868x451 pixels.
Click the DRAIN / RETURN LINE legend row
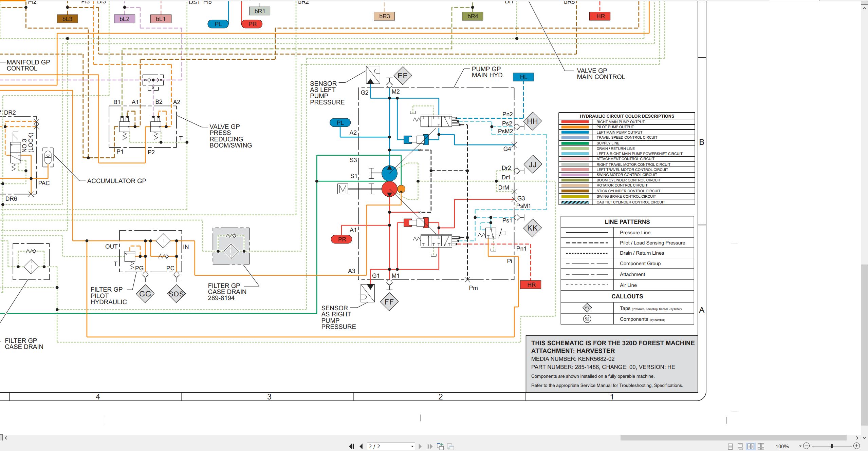point(627,149)
